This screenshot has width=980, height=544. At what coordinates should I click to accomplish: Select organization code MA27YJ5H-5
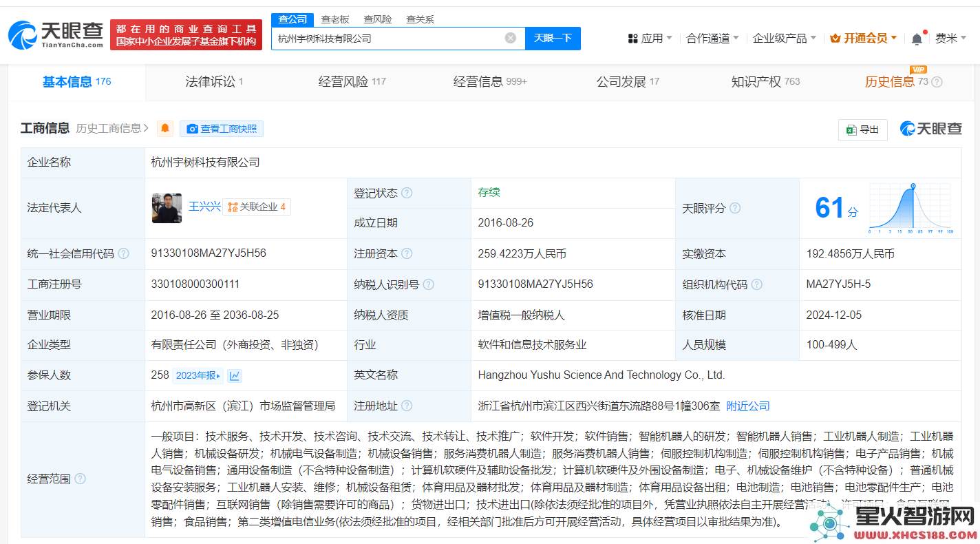coord(838,284)
